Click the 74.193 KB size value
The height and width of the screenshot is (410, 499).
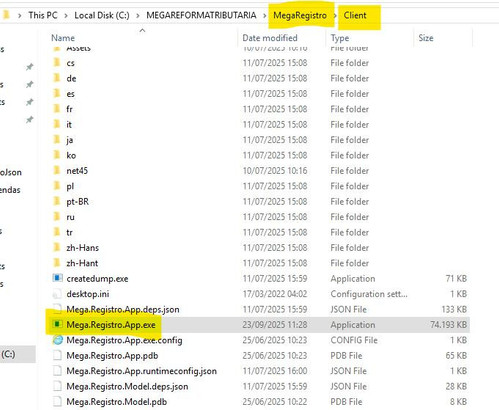pos(448,325)
